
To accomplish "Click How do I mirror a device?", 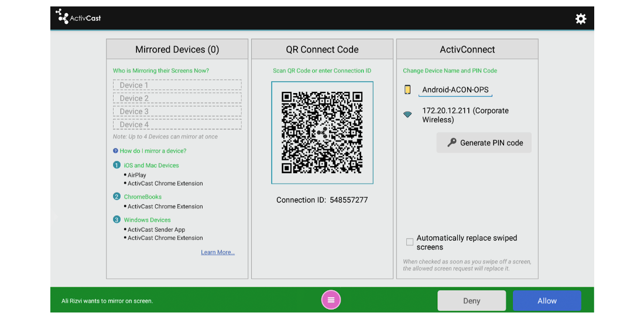I will pos(153,150).
